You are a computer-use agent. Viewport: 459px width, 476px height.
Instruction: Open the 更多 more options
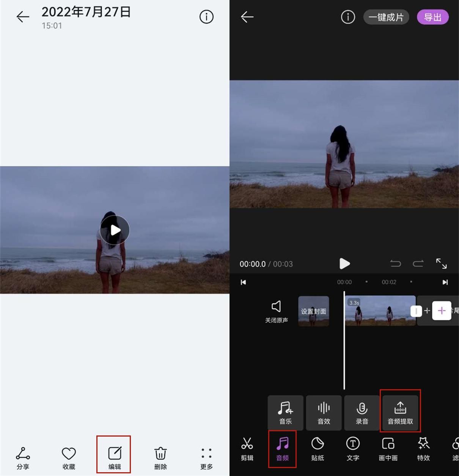(206, 458)
